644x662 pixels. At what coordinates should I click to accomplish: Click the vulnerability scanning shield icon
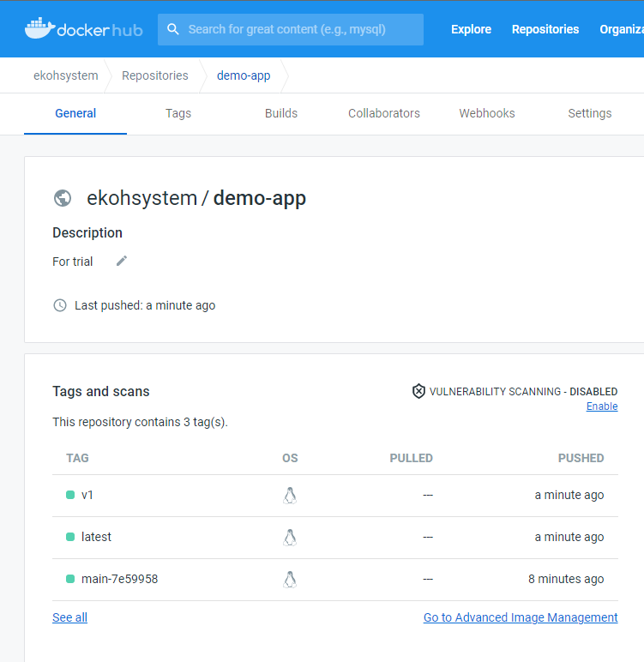point(418,391)
